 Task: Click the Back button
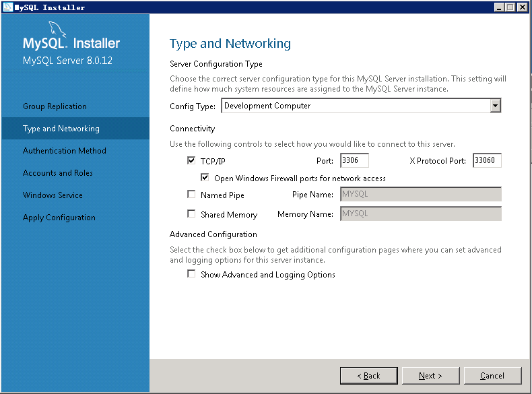[369, 376]
